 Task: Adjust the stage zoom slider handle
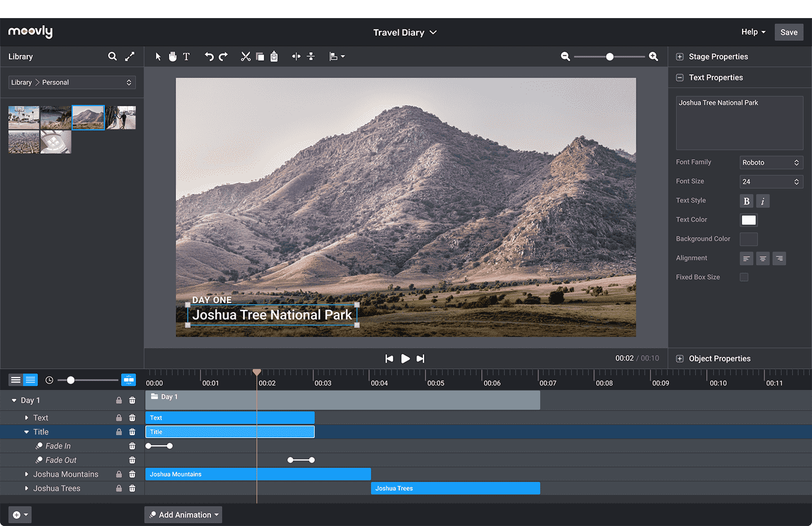pyautogui.click(x=610, y=56)
